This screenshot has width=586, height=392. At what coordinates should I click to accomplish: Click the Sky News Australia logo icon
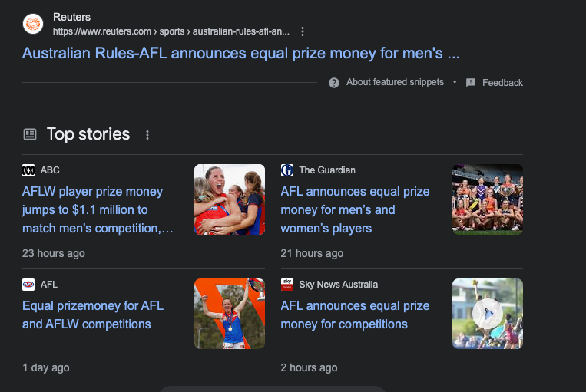tap(287, 285)
